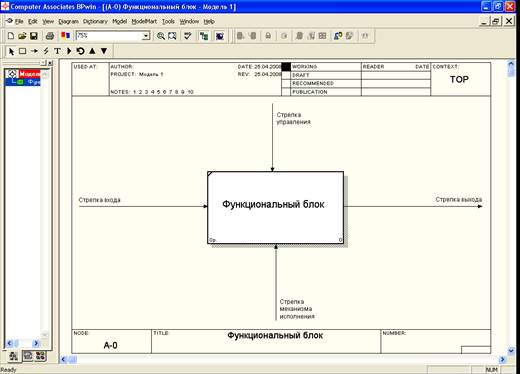Click the diagram vertical scrollbar up arrow

pos(511,63)
